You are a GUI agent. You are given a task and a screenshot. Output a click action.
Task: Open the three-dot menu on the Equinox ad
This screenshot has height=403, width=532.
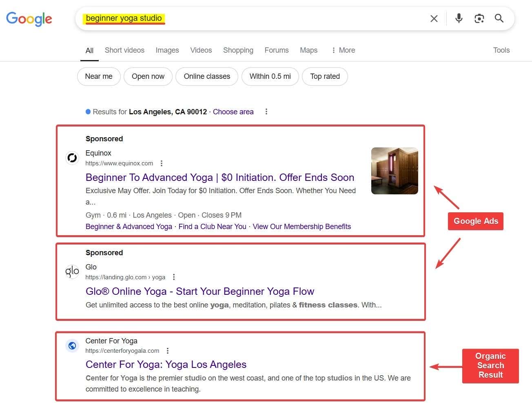[x=162, y=163]
